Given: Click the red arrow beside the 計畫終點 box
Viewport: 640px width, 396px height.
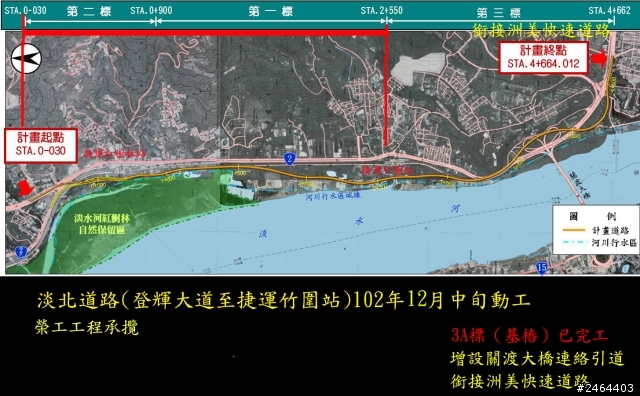Looking at the screenshot, I should point(599,58).
